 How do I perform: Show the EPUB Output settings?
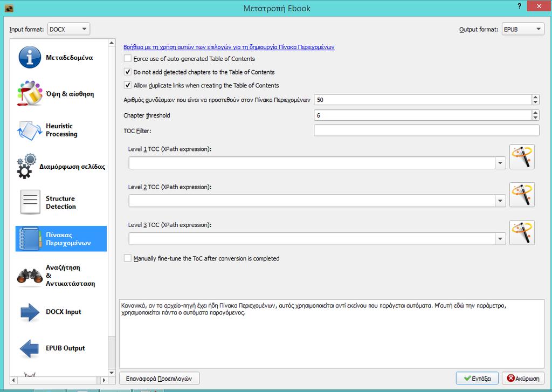pos(61,348)
